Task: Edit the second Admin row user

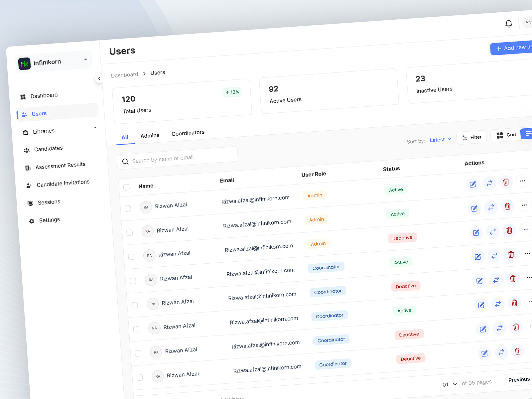Action: pyautogui.click(x=474, y=208)
